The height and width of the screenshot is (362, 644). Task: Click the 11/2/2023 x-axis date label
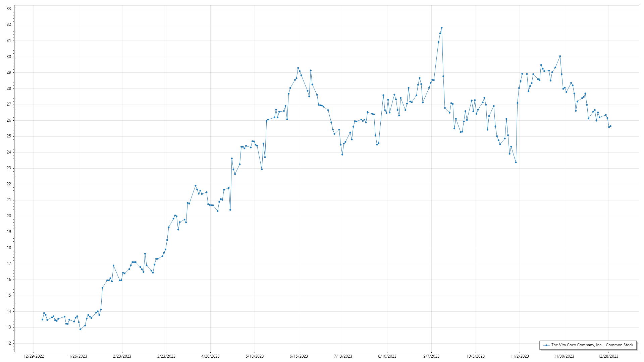coord(520,356)
